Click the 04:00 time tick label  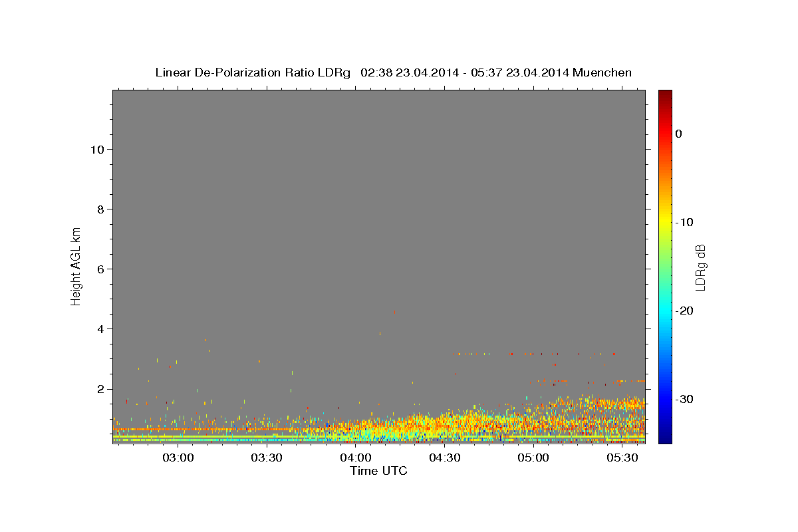tap(356, 458)
